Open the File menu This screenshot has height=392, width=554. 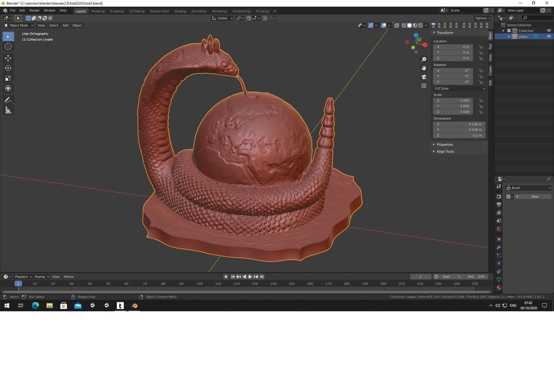(x=13, y=10)
